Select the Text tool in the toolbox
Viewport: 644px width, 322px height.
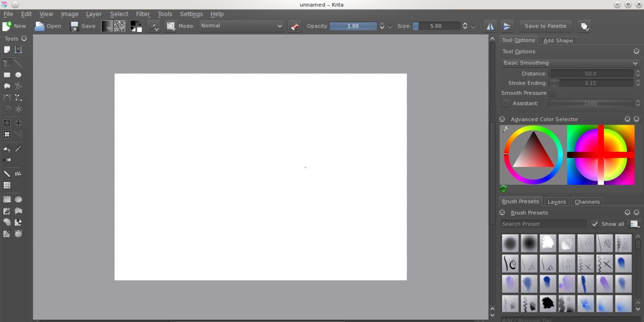coord(18,49)
